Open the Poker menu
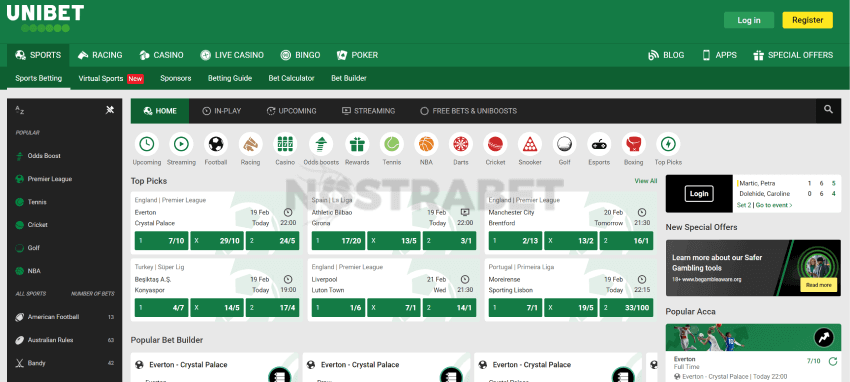The height and width of the screenshot is (382, 850). 357,55
